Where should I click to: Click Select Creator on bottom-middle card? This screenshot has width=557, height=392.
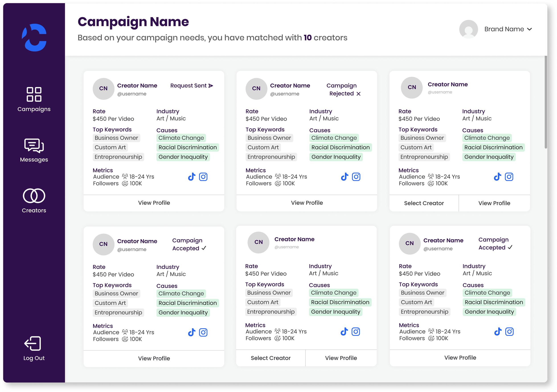click(x=270, y=358)
